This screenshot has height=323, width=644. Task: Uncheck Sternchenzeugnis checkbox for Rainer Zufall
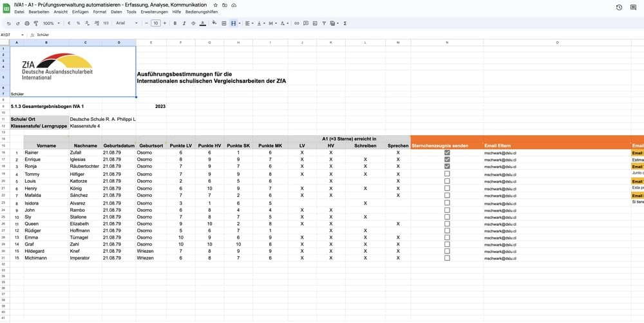click(447, 152)
